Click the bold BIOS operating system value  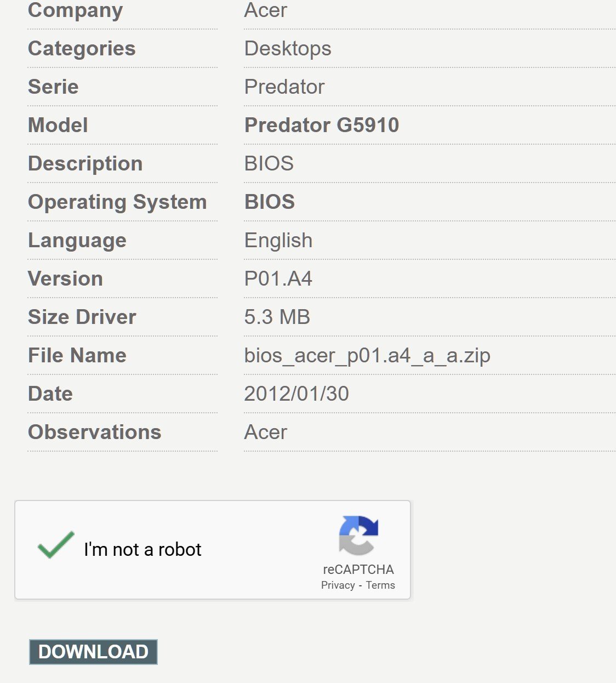tap(270, 202)
